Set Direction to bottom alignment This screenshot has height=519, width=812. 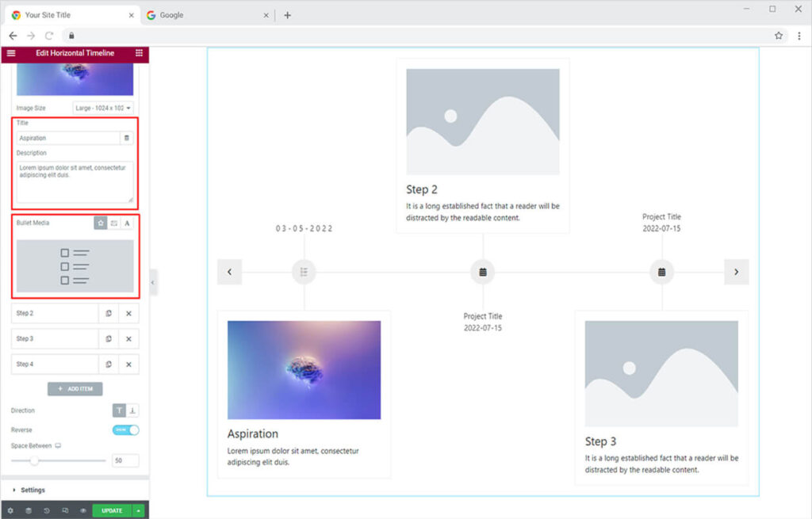point(132,410)
